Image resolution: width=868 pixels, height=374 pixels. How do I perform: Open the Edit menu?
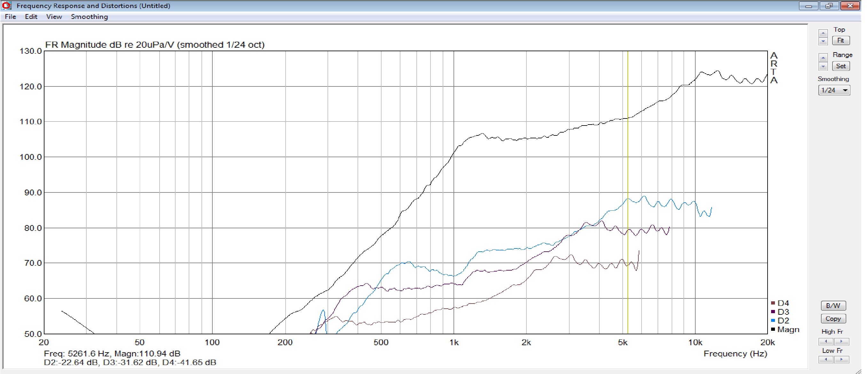tap(31, 17)
